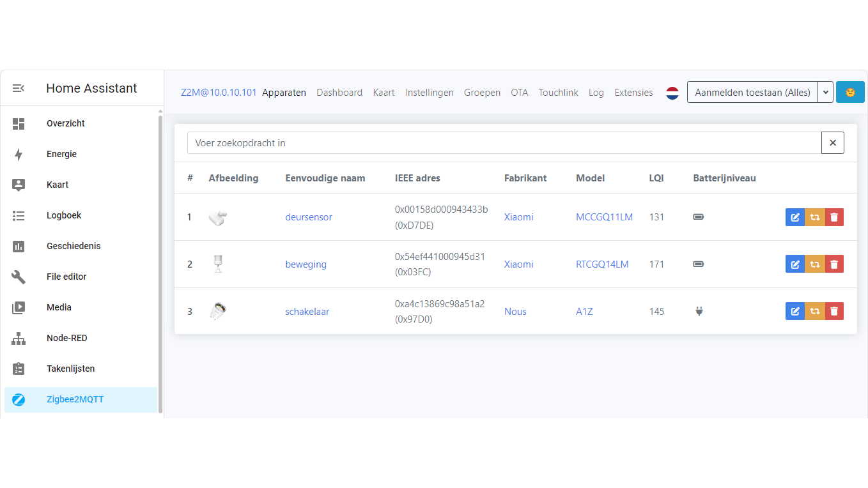Image resolution: width=868 pixels, height=488 pixels.
Task: Switch to the Dashboard tab
Action: [339, 93]
